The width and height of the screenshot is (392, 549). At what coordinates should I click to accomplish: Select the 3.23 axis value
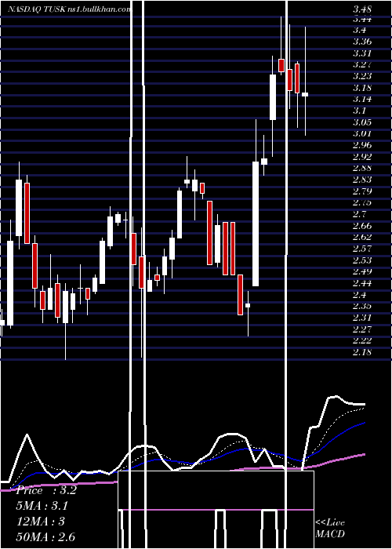pyautogui.click(x=362, y=76)
